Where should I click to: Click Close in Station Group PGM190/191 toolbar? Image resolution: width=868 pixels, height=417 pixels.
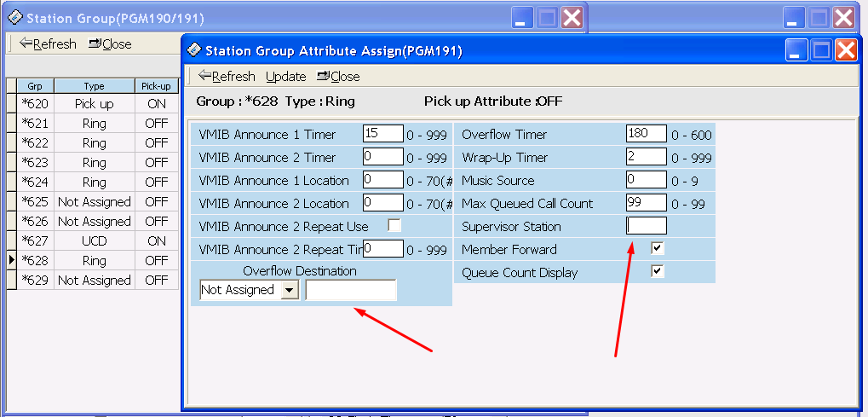110,43
